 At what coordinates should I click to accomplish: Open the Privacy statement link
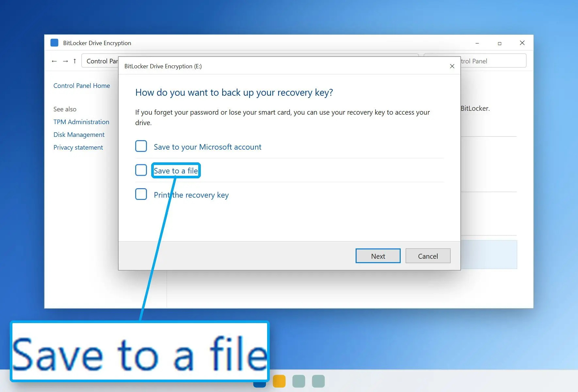pyautogui.click(x=78, y=147)
